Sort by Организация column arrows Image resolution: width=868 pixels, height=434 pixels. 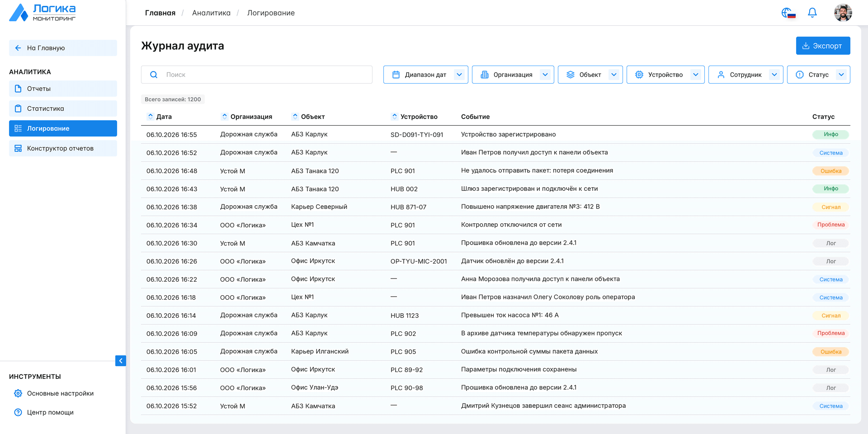pyautogui.click(x=225, y=116)
